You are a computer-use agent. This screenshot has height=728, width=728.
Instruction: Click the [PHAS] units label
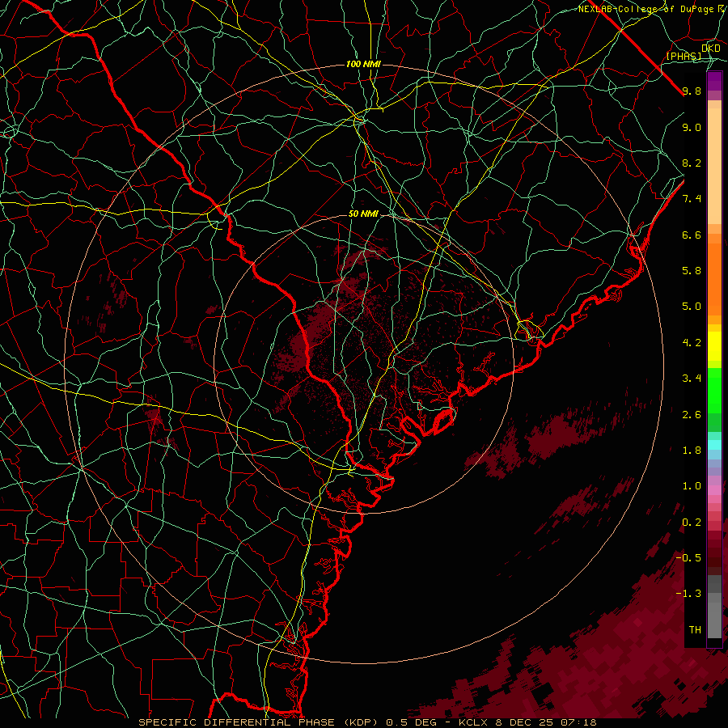coord(684,56)
